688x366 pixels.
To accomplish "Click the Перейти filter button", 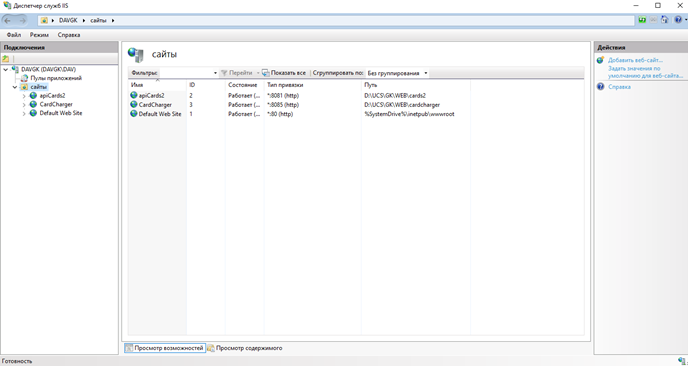I will [x=236, y=73].
